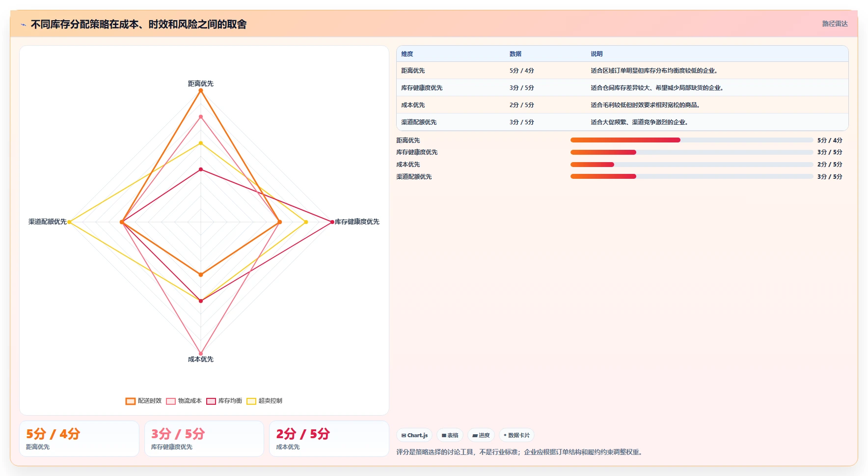The height and width of the screenshot is (476, 868).
Task: Click the 渠道配额优先 radar axis label
Action: pos(47,222)
